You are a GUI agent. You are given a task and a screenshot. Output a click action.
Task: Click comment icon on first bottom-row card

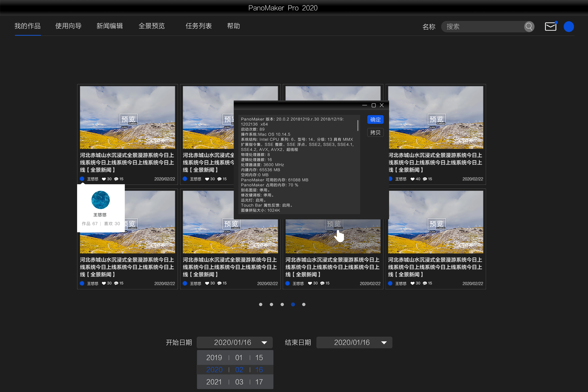click(x=116, y=283)
